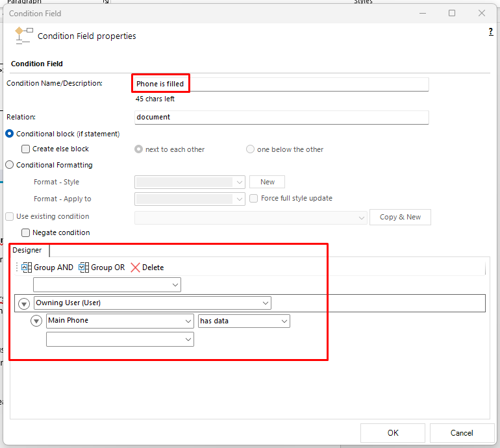The height and width of the screenshot is (448, 500).
Task: Tick the Negate condition checkbox
Action: 25,233
